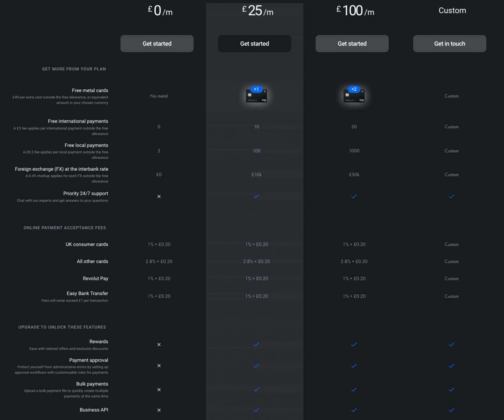The image size is (504, 420).
Task: Click £100 plan checkmark for Bulk payments
Action: click(x=354, y=390)
